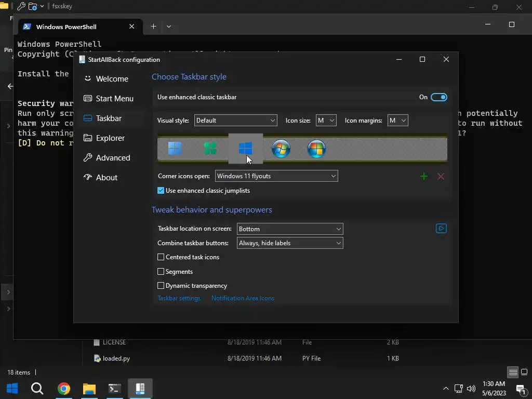Open the Welcome section
The height and width of the screenshot is (399, 532).
click(112, 79)
